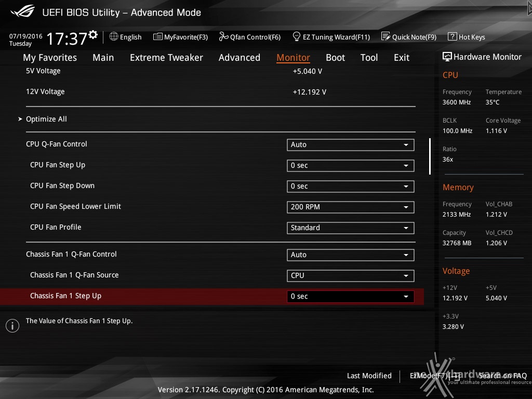Image resolution: width=532 pixels, height=399 pixels.
Task: Click the globe language icon
Action: (114, 36)
